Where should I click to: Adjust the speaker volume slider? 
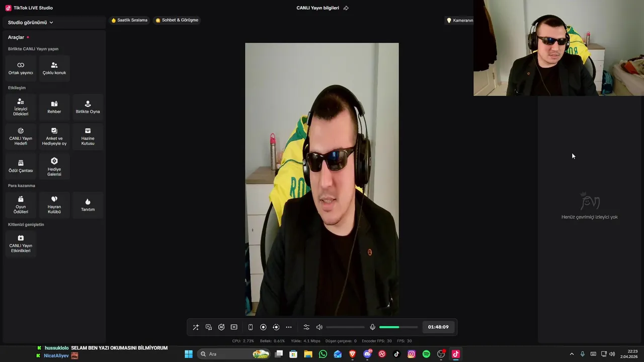345,327
